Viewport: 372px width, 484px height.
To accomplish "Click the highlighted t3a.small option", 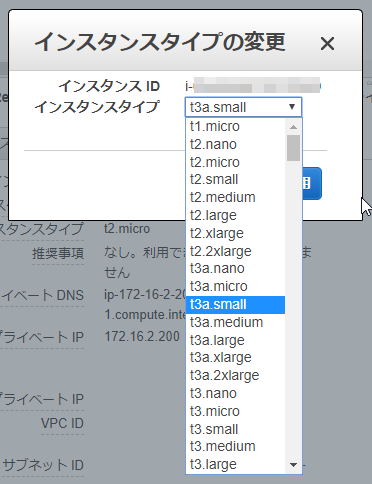I will point(235,305).
